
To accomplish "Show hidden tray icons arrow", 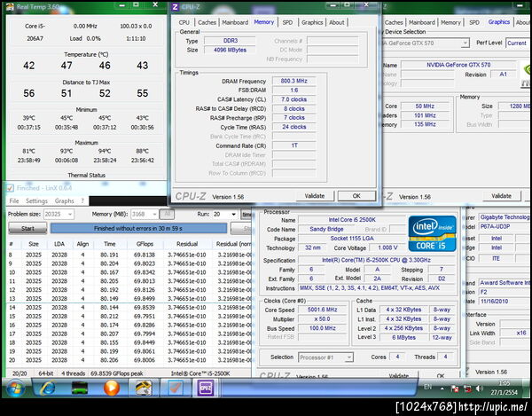I will click(442, 389).
